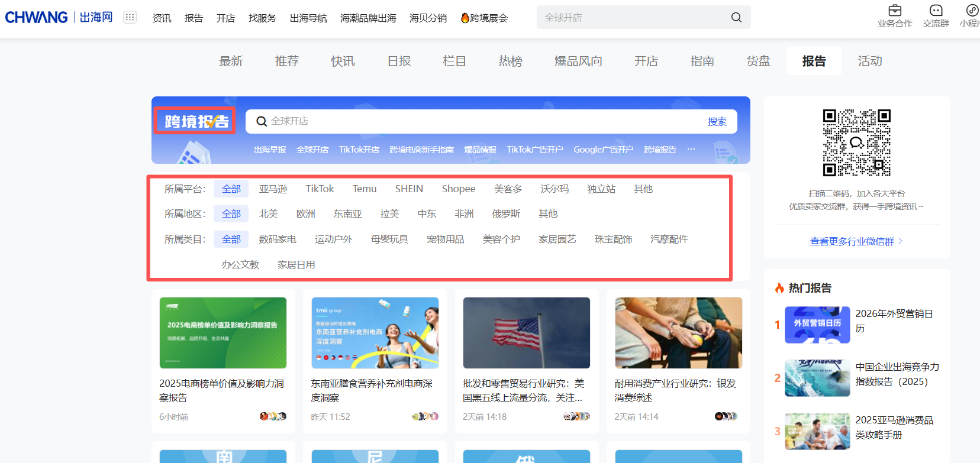Click the QR code image
This screenshot has height=463, width=980.
click(x=856, y=143)
